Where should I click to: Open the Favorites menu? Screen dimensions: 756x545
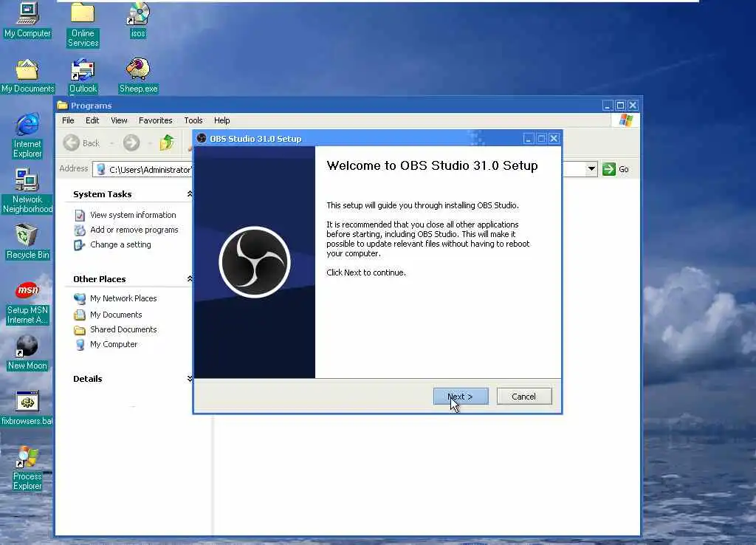click(x=155, y=120)
